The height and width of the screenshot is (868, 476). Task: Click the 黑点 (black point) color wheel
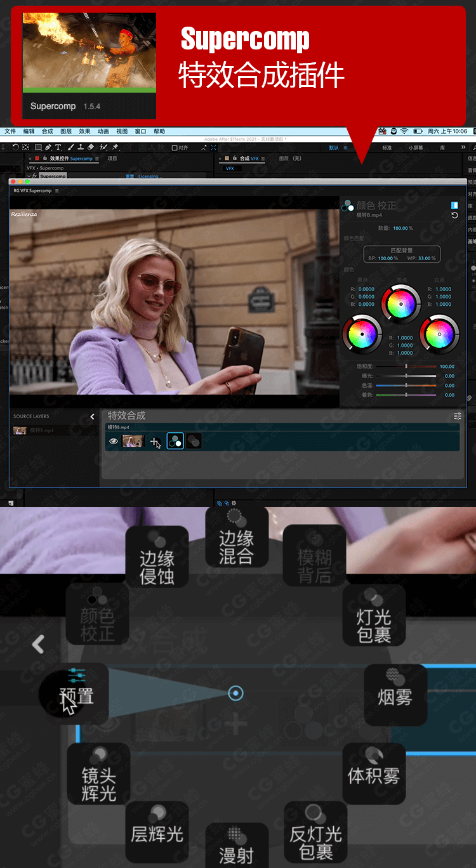pos(362,334)
